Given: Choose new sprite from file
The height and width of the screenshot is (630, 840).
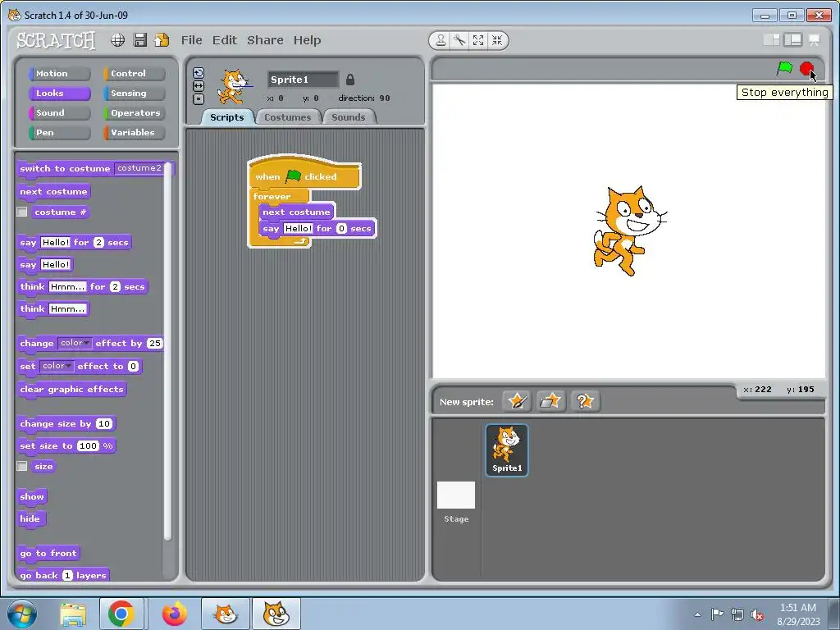Looking at the screenshot, I should pos(550,401).
